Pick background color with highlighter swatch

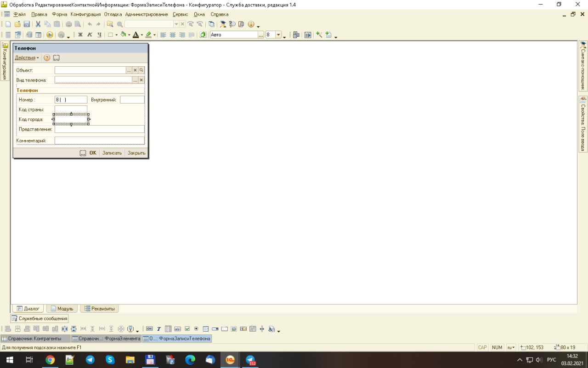coord(148,35)
